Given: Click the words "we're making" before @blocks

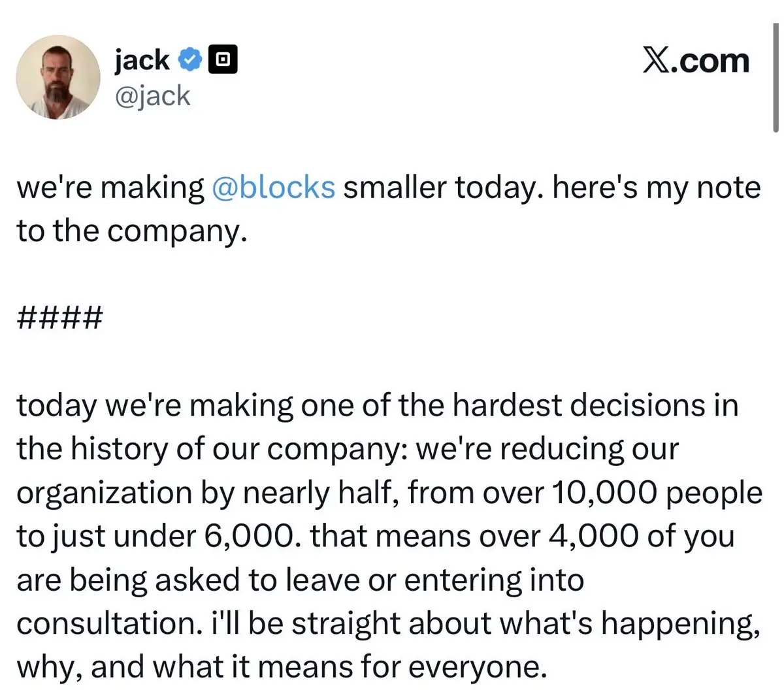Looking at the screenshot, I should [x=110, y=188].
